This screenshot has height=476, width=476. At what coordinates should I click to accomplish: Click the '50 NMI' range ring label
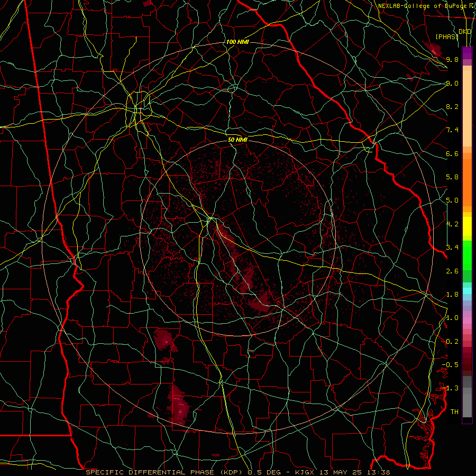(237, 140)
